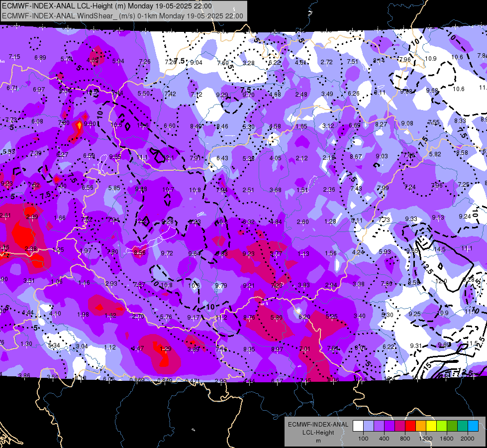Screen dimensions: 487x448
Task: Select the sky blue legend swatch
Action: tap(473, 426)
